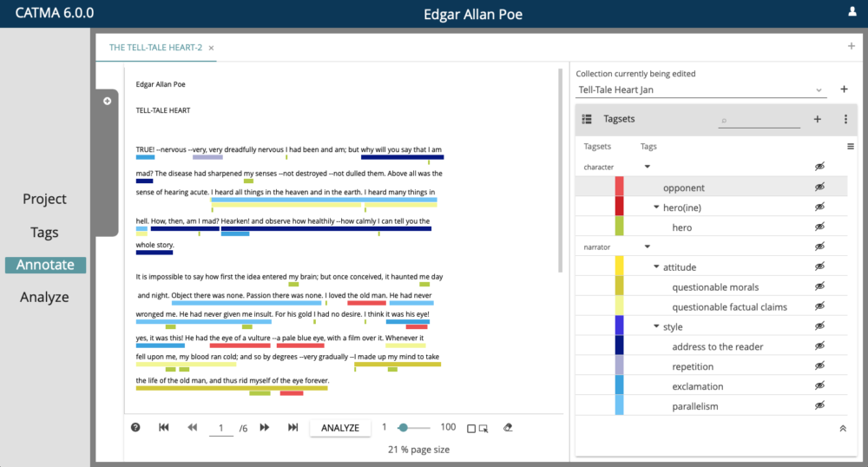This screenshot has width=868, height=467.
Task: Open the Tagsets three-dot options menu
Action: tap(845, 119)
